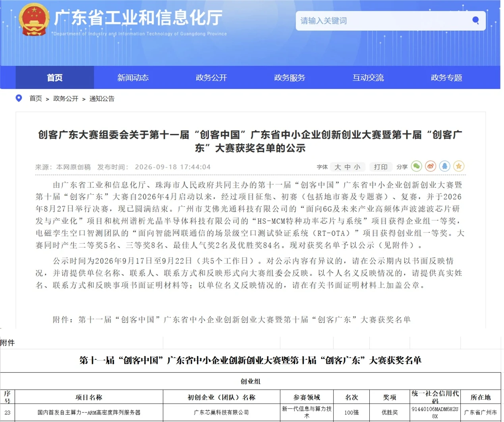
Task: Click cell 国内首发自主算力--ARM高密度阵列服务器
Action: coord(89,412)
